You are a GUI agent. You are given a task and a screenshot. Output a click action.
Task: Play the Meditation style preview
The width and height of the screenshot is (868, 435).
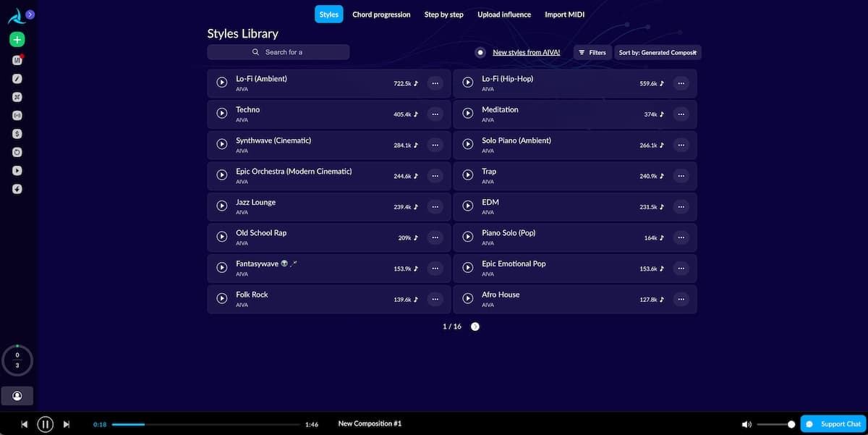pyautogui.click(x=468, y=114)
